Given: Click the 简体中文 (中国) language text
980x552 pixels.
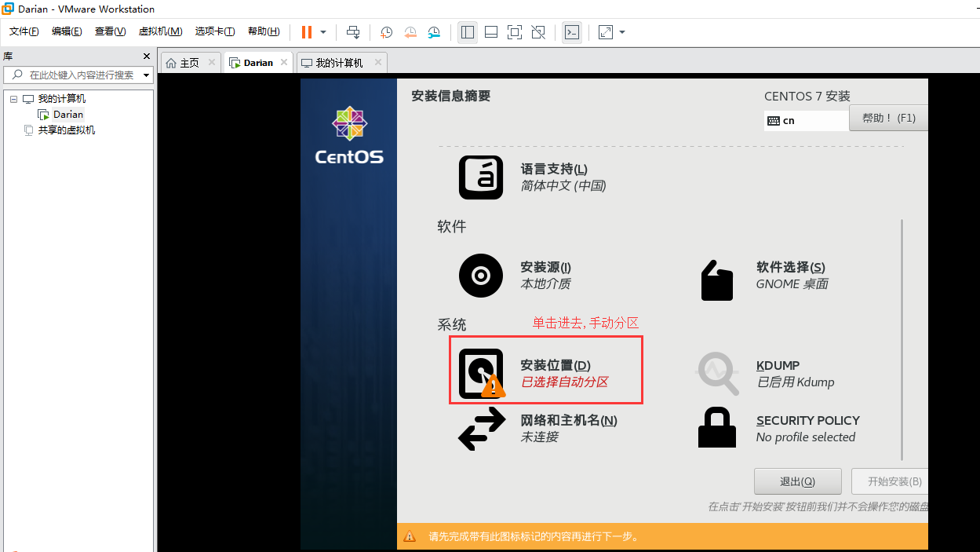Looking at the screenshot, I should (563, 186).
